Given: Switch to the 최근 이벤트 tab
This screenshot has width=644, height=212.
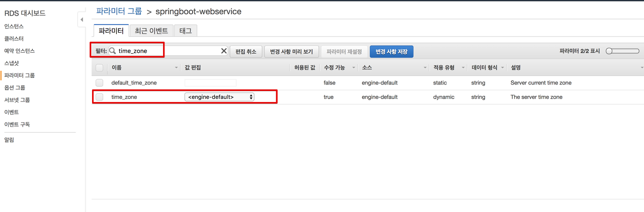Looking at the screenshot, I should click(151, 31).
